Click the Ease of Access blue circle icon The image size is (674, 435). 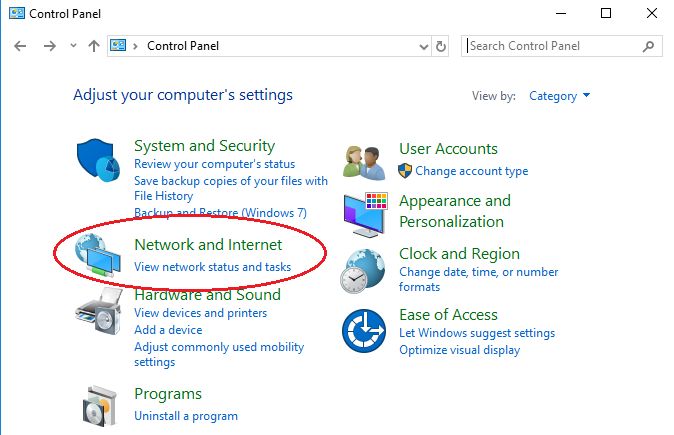coord(364,331)
